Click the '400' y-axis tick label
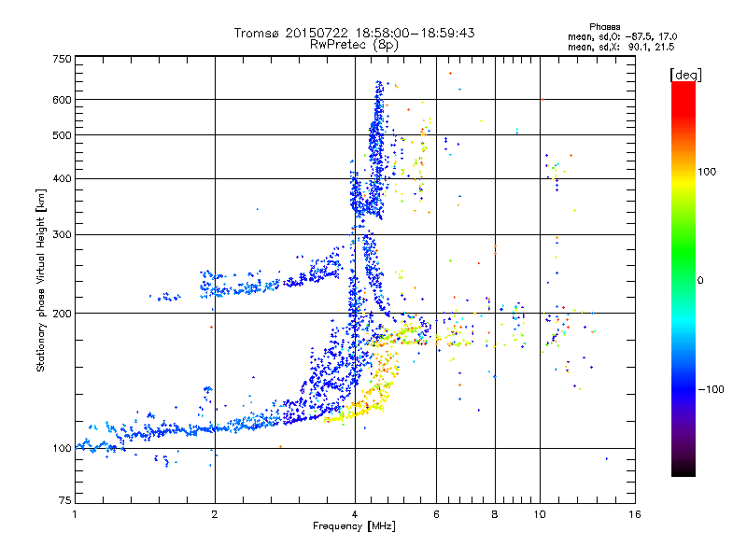Image resolution: width=747 pixels, height=560 pixels. click(62, 179)
